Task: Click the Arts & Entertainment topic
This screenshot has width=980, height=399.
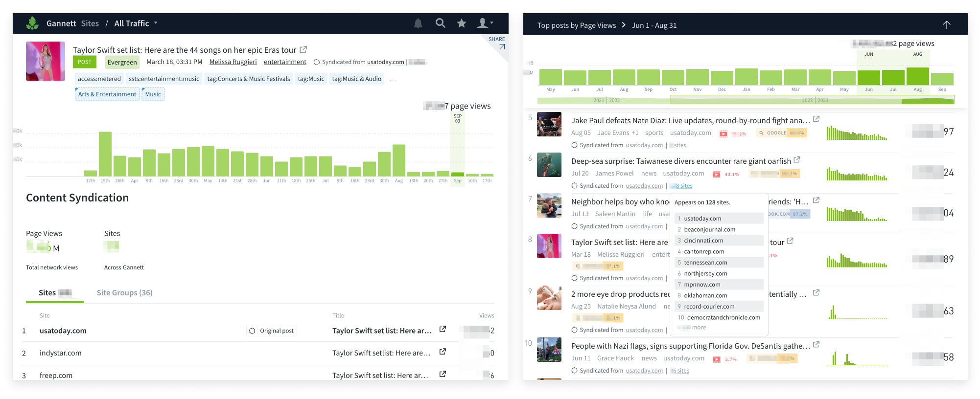Action: (x=107, y=94)
